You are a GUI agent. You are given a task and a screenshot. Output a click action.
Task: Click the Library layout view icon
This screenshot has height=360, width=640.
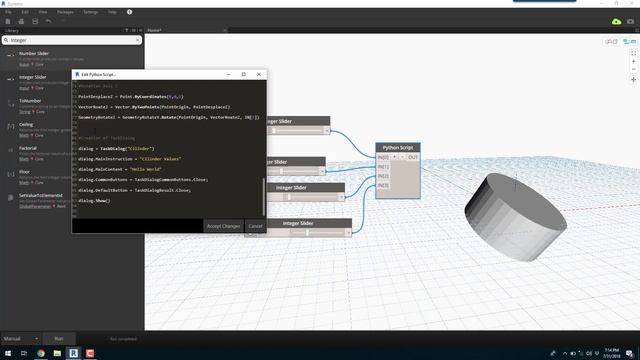(x=133, y=31)
